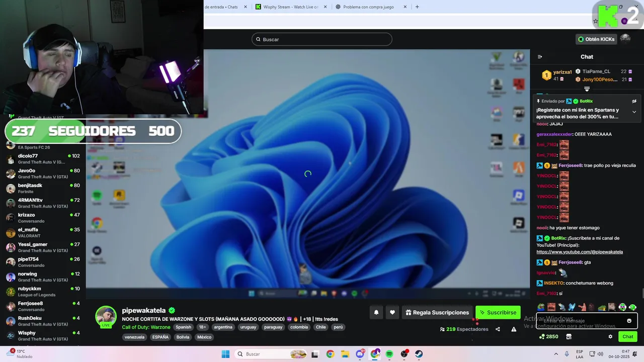Open Steam on taskbar
The width and height of the screenshot is (644, 362).
[419, 354]
